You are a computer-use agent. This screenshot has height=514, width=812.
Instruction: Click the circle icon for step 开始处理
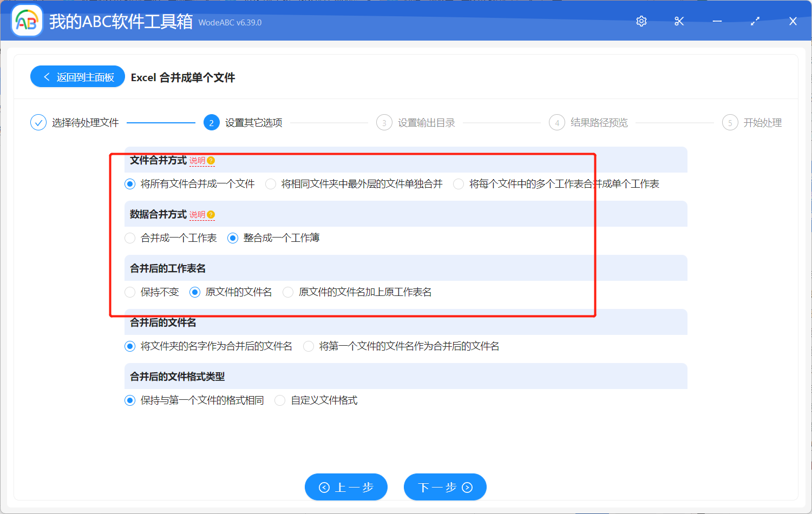[730, 122]
